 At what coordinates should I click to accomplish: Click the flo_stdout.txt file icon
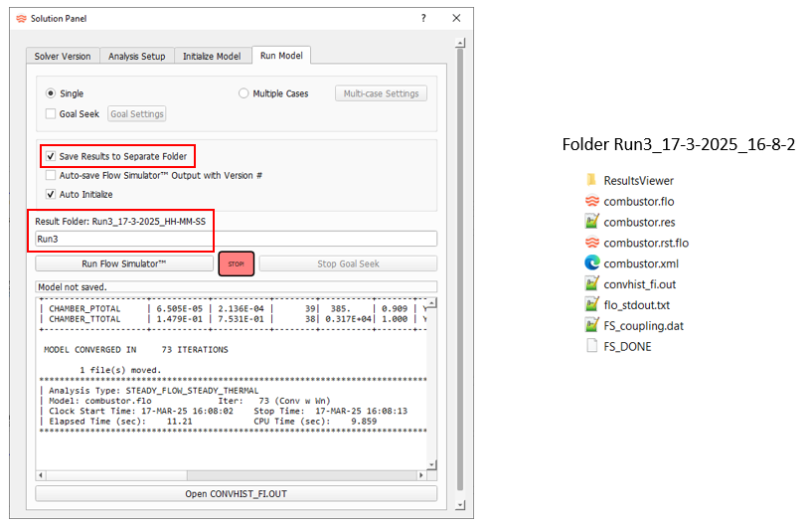[592, 305]
